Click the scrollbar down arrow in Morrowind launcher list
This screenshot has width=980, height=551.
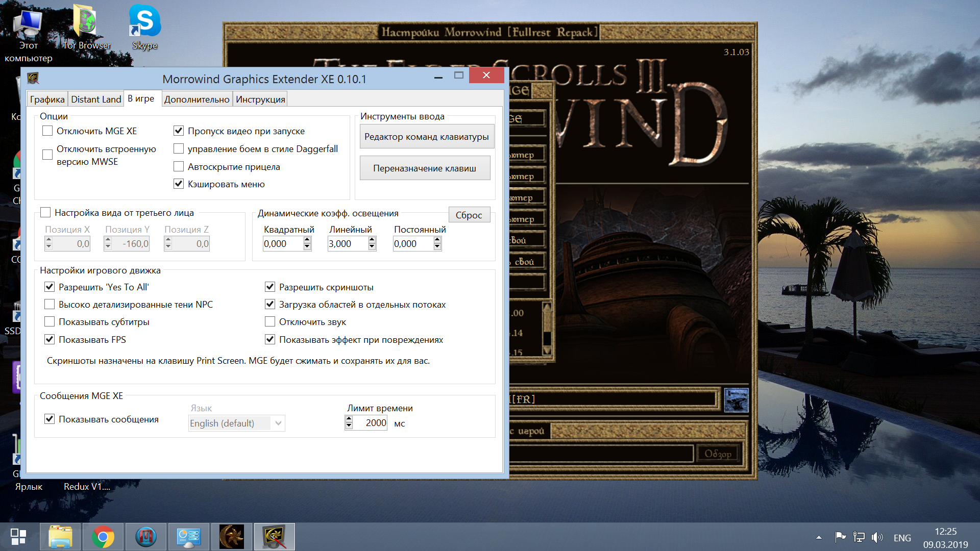click(547, 350)
